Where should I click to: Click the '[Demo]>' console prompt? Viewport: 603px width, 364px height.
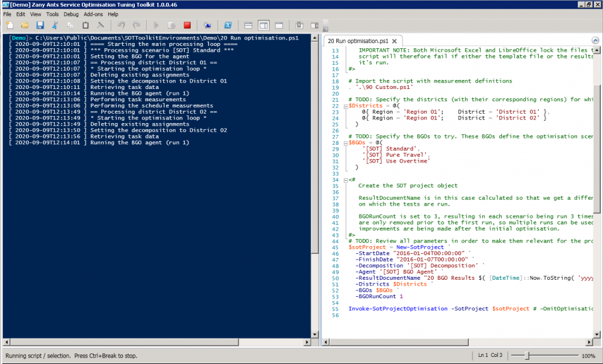21,38
